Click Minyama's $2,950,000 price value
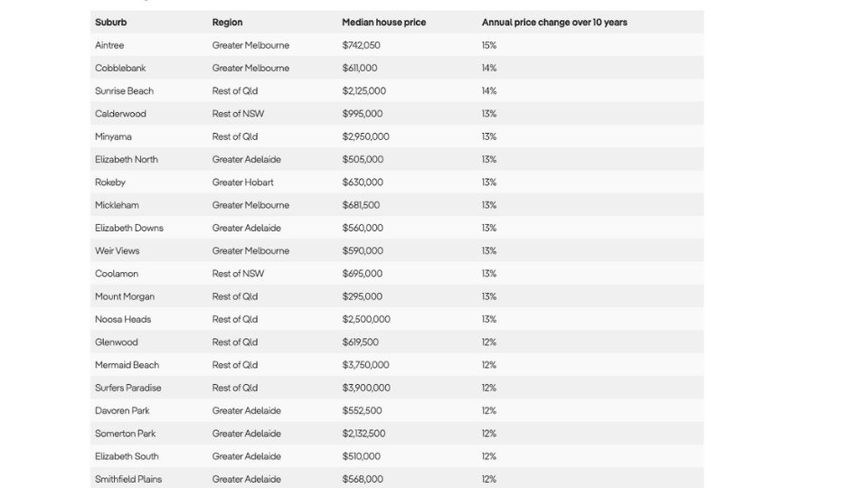 pos(365,136)
